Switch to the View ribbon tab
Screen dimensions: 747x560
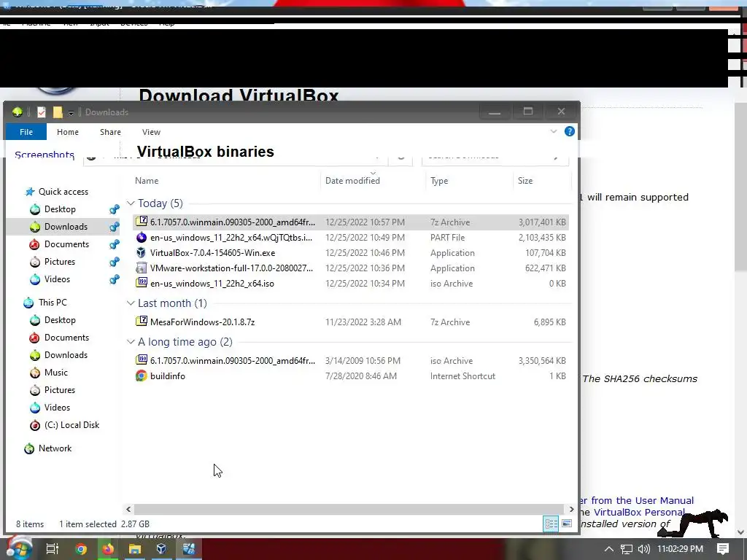click(x=151, y=132)
